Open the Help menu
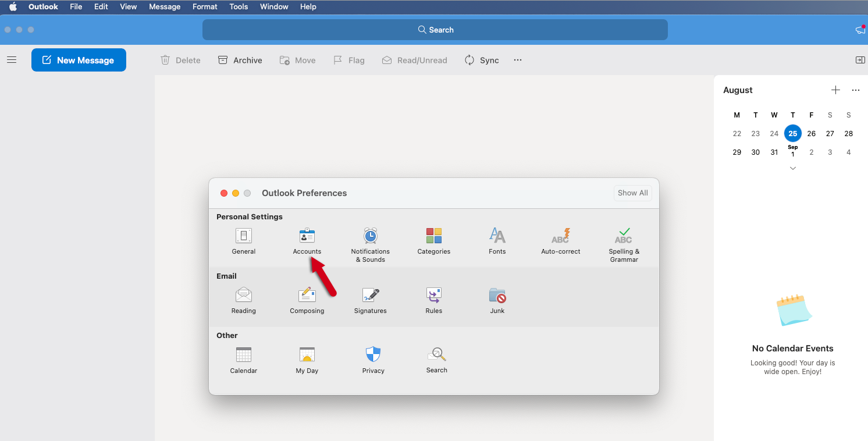The width and height of the screenshot is (868, 441). point(308,6)
